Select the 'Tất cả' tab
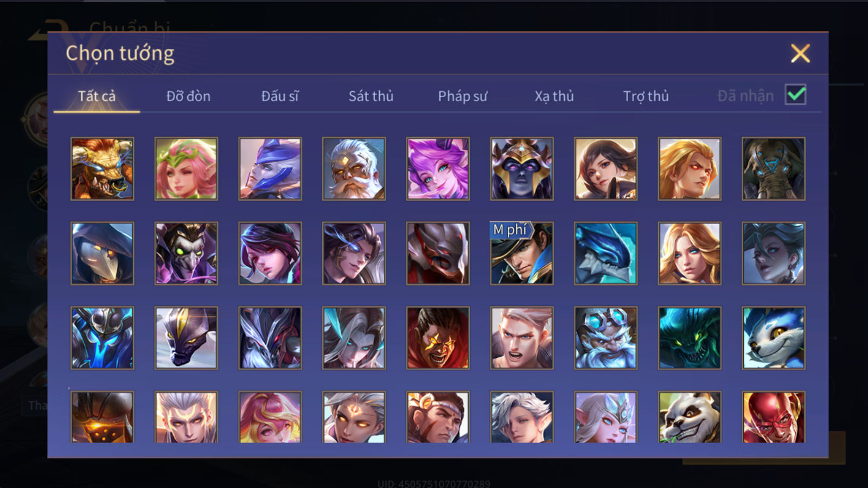This screenshot has width=868, height=488. [x=97, y=96]
